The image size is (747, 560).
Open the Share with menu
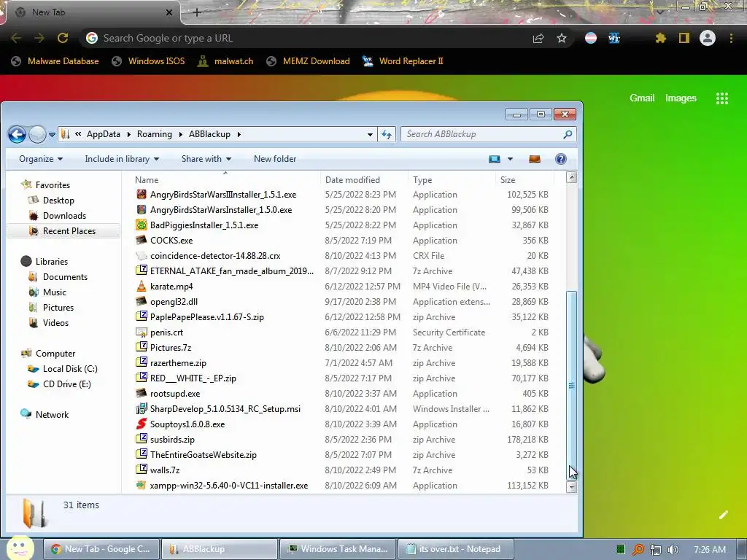tap(206, 159)
